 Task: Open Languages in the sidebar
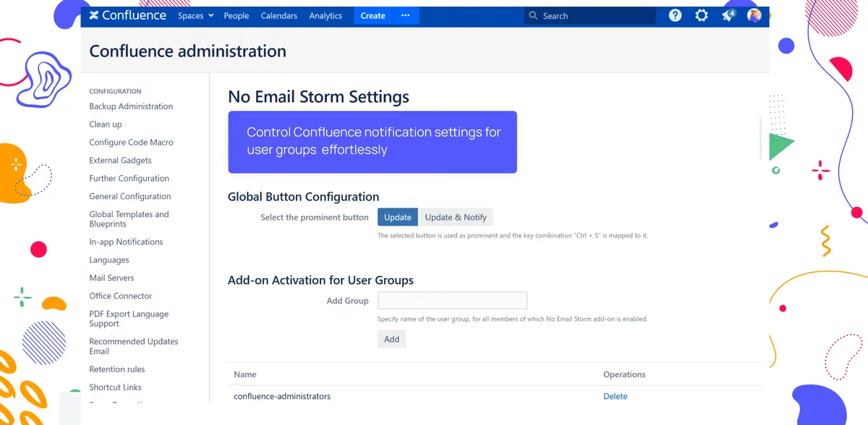pos(109,260)
